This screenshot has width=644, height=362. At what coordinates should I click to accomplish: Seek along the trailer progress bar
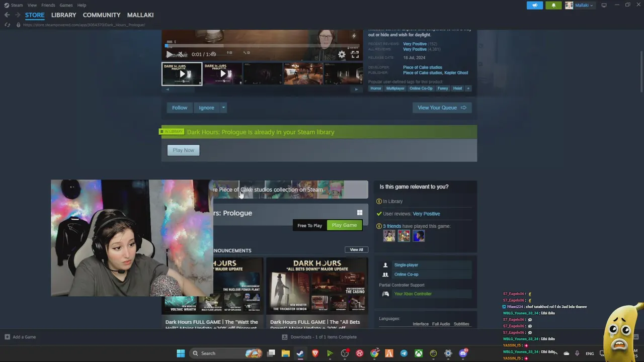pyautogui.click(x=262, y=46)
